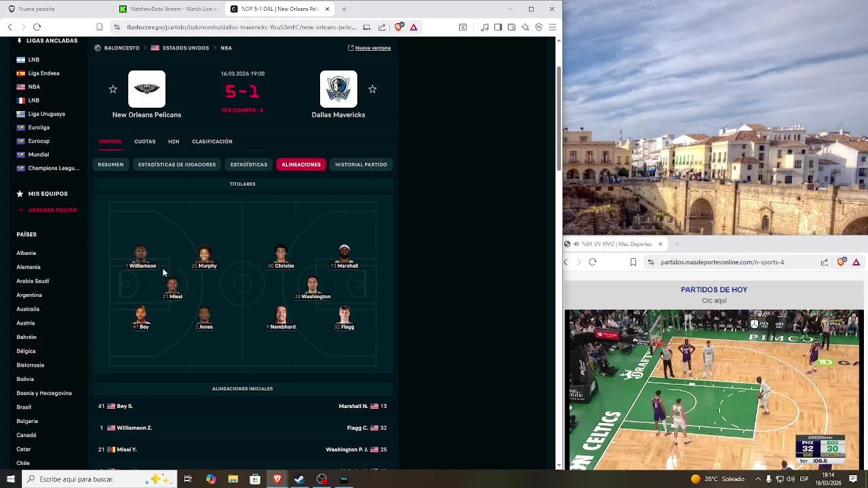Open the music playlist icon in Brave toolbar
The image size is (868, 488).
tap(484, 27)
